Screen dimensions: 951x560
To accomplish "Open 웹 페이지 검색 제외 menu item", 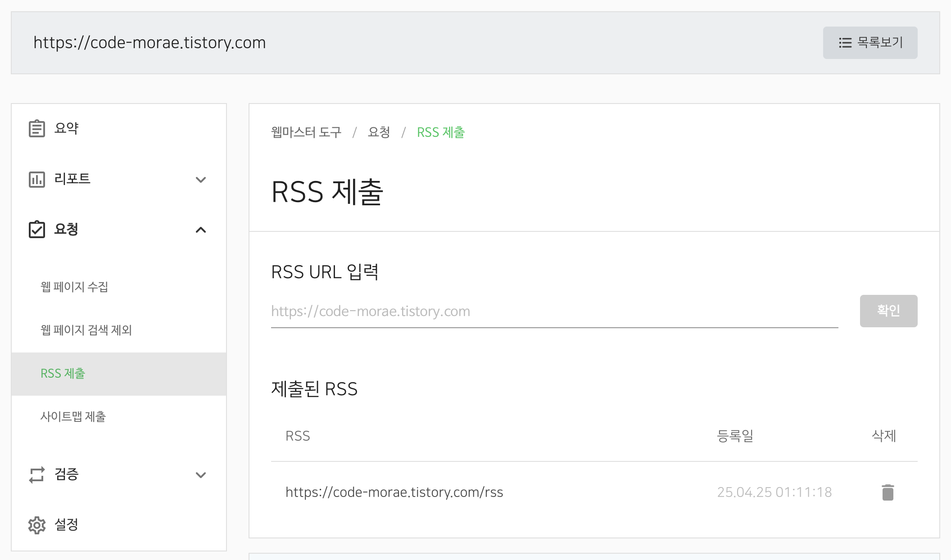I will [x=86, y=330].
